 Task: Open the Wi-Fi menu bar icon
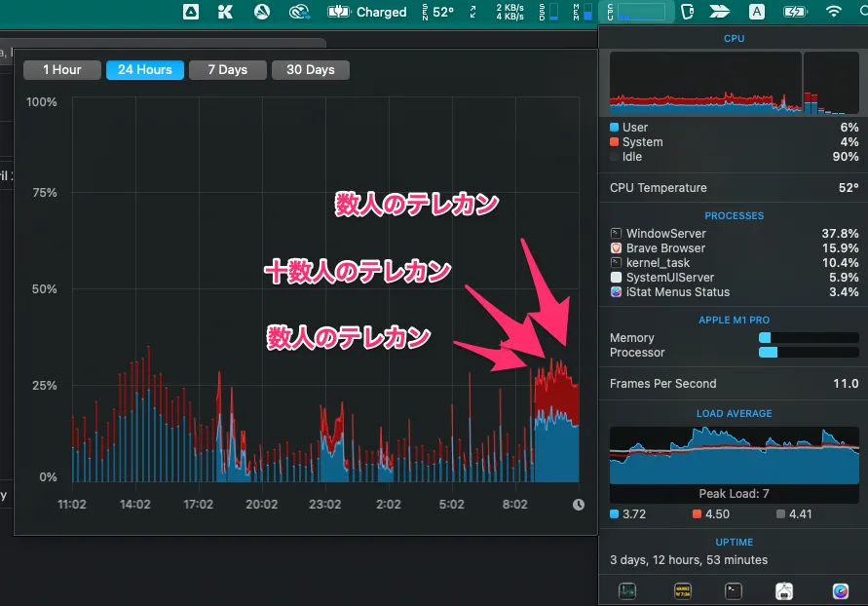click(834, 12)
